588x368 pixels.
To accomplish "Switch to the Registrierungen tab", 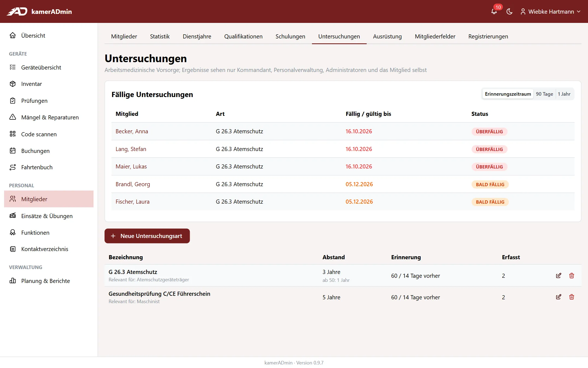I will (488, 37).
